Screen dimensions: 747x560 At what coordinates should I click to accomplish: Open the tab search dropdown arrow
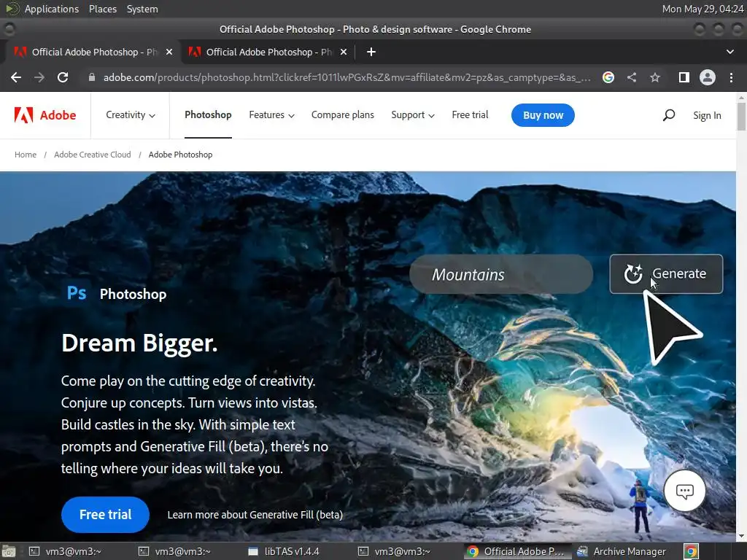729,52
